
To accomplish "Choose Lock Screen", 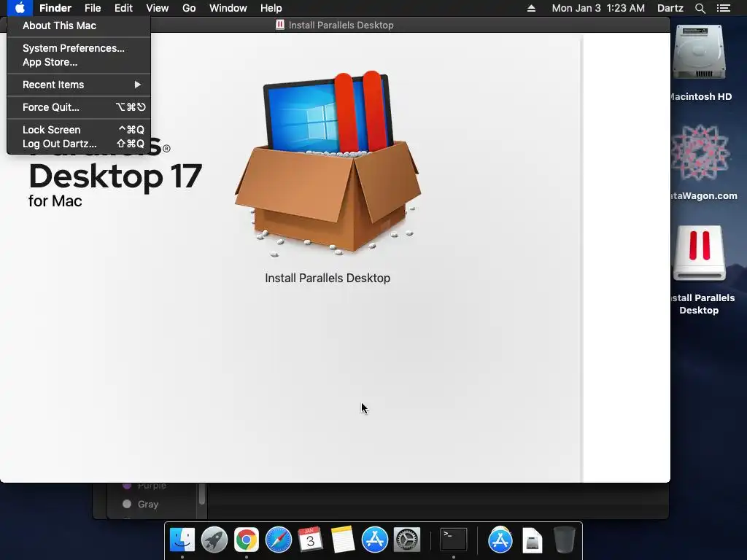I will coord(79,130).
